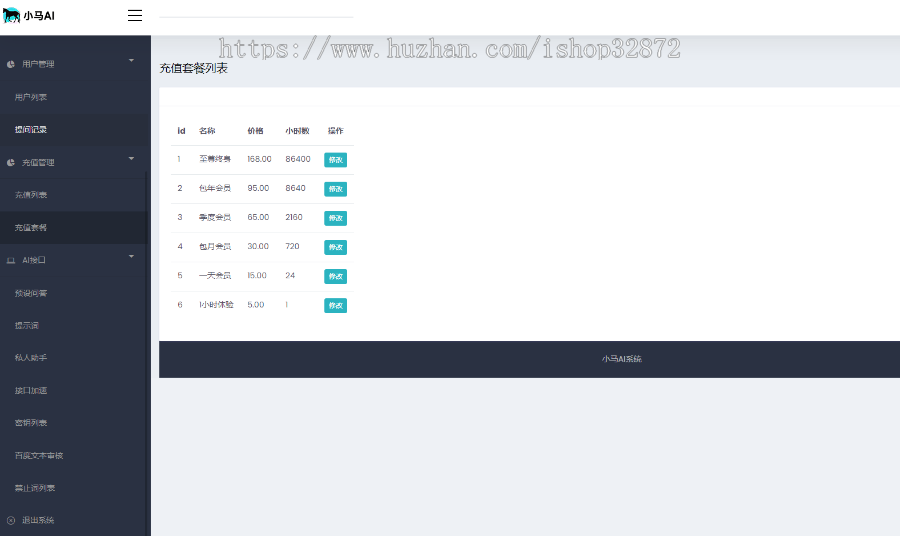
Task: Click 修改 for 至尊终身 package
Action: click(x=335, y=160)
